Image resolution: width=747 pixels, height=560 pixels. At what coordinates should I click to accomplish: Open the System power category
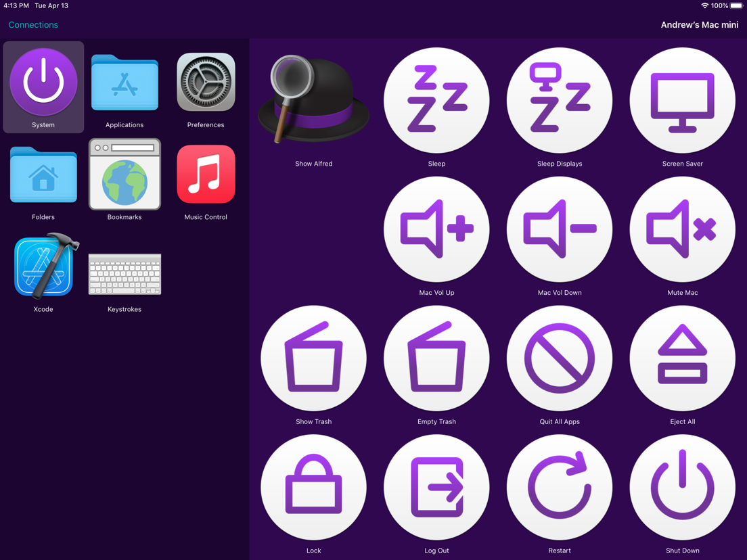click(43, 82)
